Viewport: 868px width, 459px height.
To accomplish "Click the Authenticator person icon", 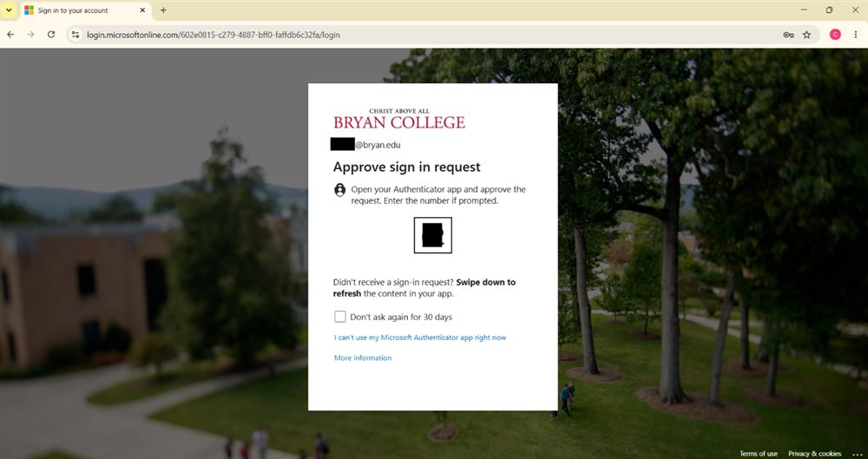I will tap(340, 190).
